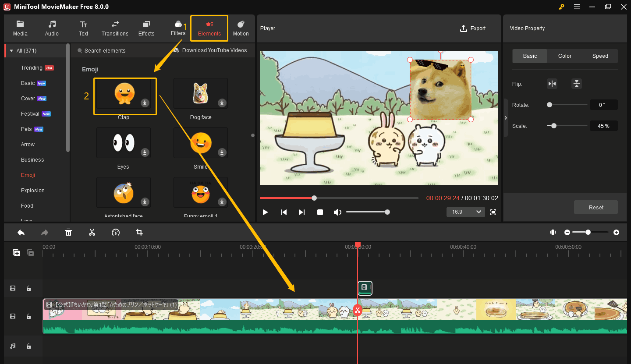
Task: Delete the selected clip
Action: coord(68,232)
